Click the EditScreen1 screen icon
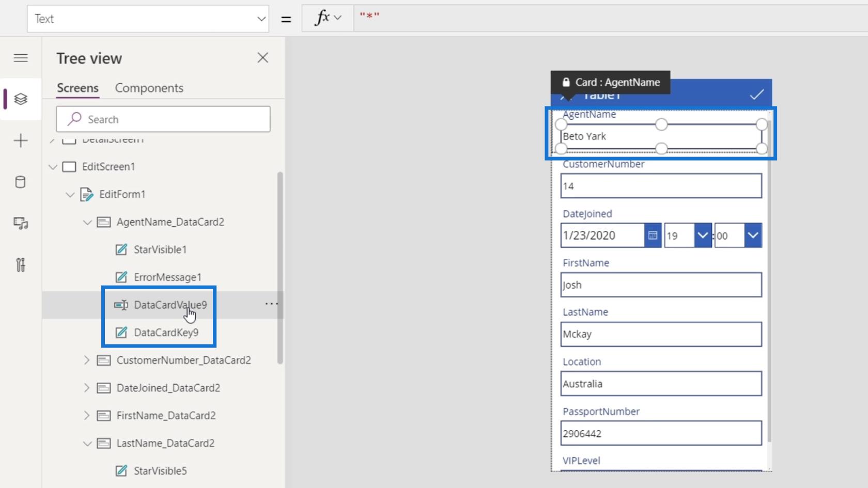The height and width of the screenshot is (488, 868). [69, 167]
